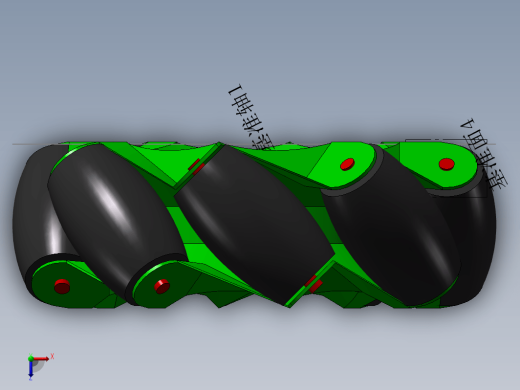This screenshot has height=390, width=520.
Task: Select the 基准面4 plane label
Action: 484,153
